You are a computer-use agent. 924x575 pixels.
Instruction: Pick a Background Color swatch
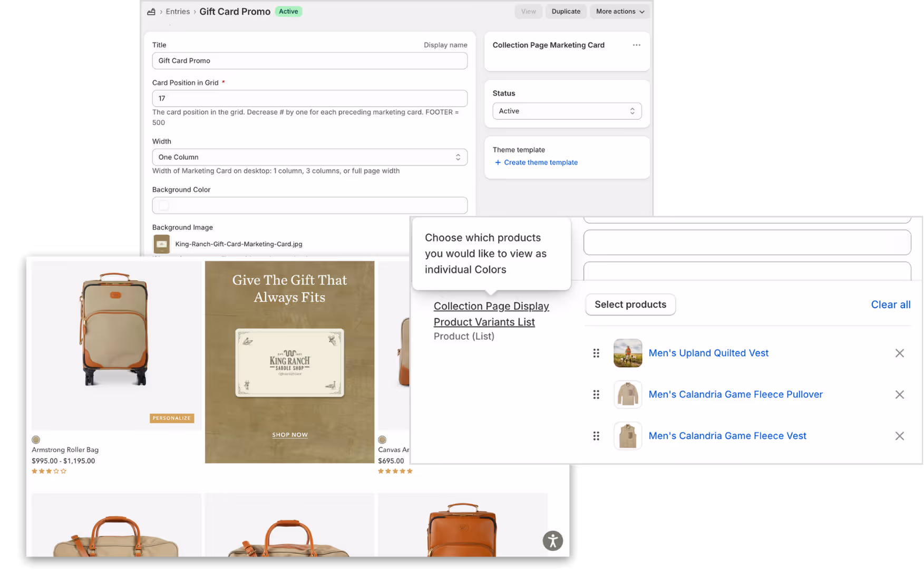click(164, 205)
